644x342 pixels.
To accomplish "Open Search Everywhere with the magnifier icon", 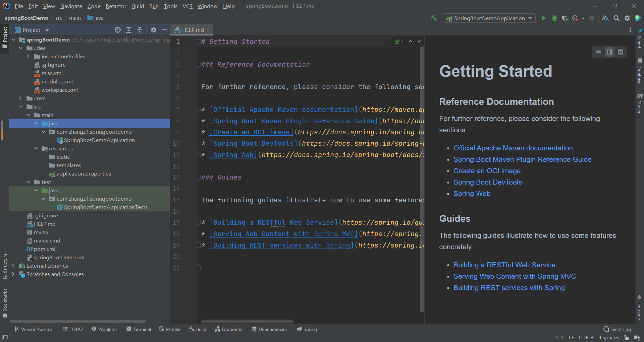I will pos(616,18).
